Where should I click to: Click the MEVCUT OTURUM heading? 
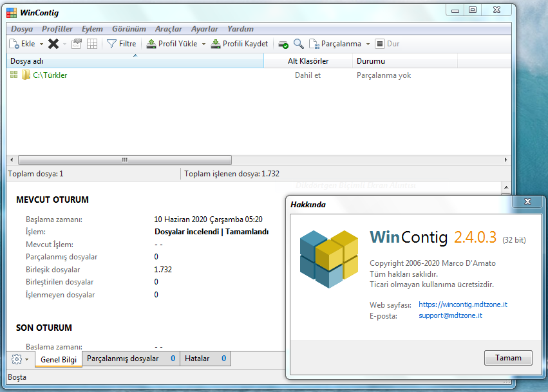52,200
